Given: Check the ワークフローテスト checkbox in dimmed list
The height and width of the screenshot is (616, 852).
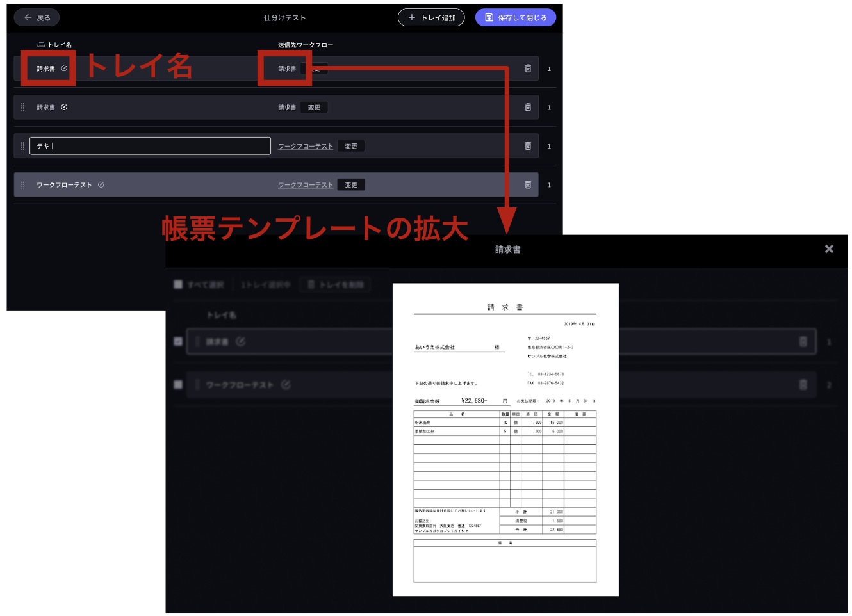Looking at the screenshot, I should [178, 385].
